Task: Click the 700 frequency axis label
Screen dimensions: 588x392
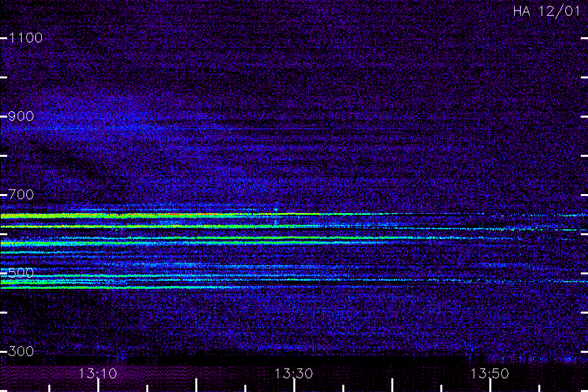Action: pyautogui.click(x=22, y=195)
